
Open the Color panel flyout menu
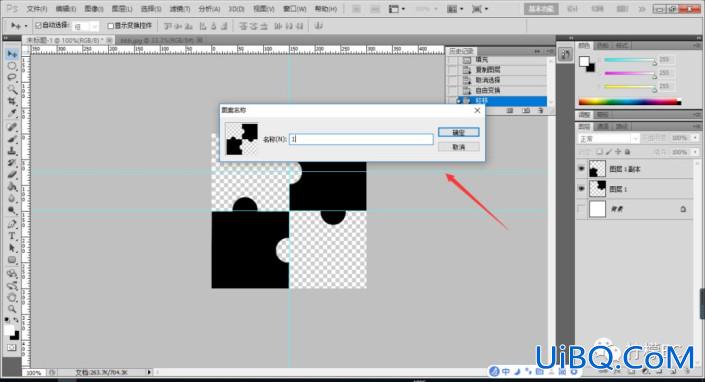click(696, 45)
